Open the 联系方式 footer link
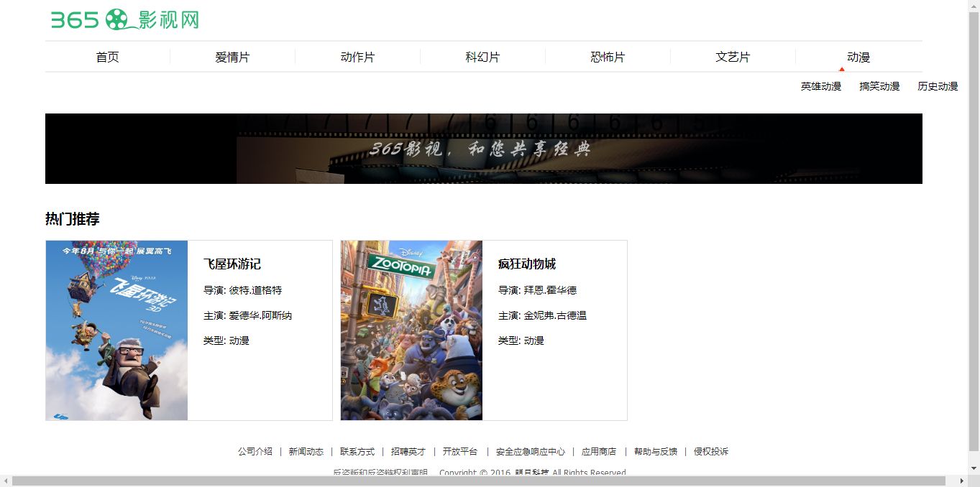 (357, 452)
